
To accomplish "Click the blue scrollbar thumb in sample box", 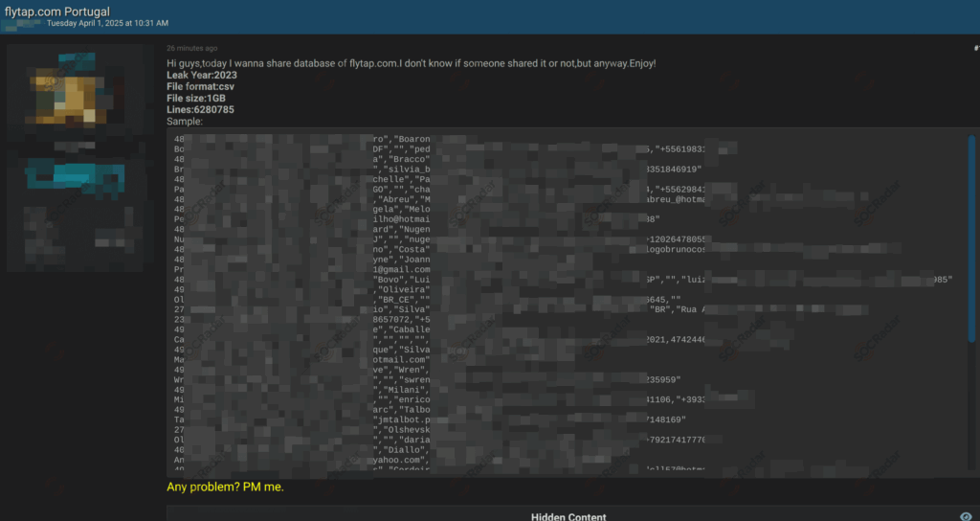I will 971,238.
